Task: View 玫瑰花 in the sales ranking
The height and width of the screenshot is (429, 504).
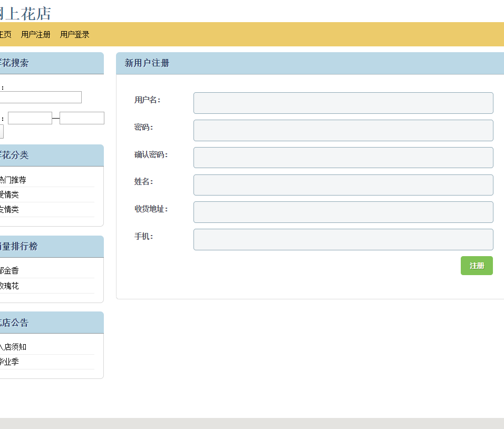Action: (x=11, y=285)
